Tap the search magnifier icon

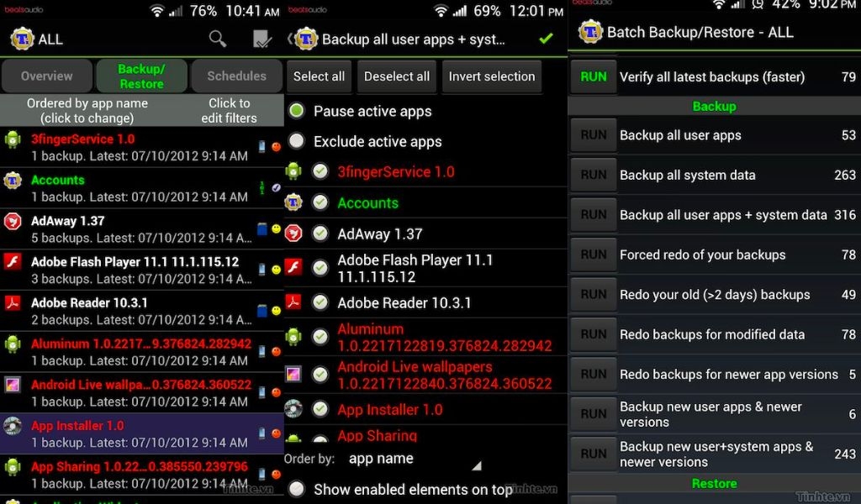coord(218,39)
